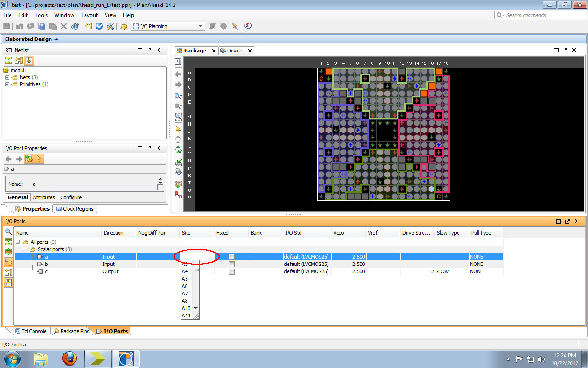The width and height of the screenshot is (588, 368).
Task: Select the Zoom In tool in Package view
Action: tap(178, 96)
